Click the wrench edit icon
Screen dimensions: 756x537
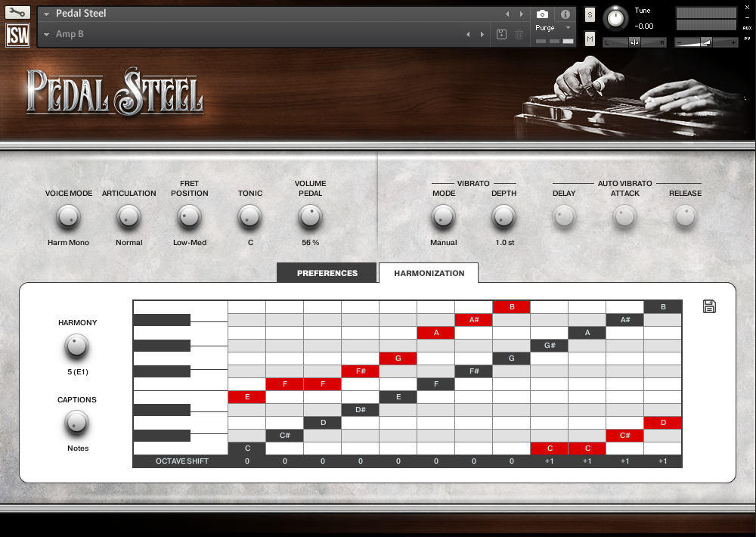click(x=17, y=13)
